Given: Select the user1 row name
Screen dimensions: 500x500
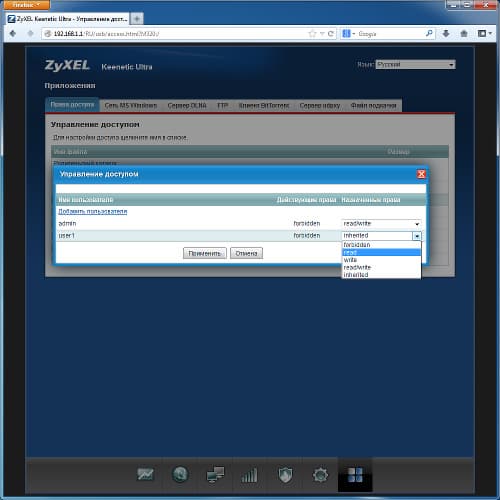Looking at the screenshot, I should click(67, 236).
